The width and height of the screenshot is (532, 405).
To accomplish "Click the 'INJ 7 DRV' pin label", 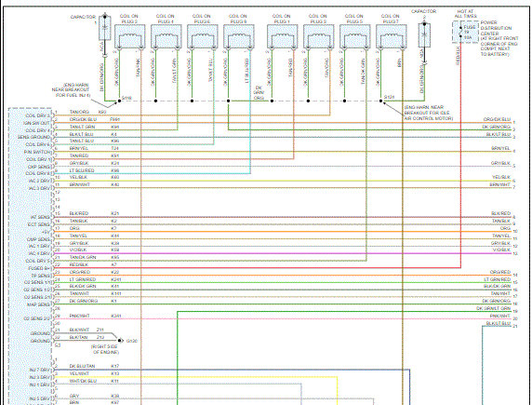I will pos(39,370).
